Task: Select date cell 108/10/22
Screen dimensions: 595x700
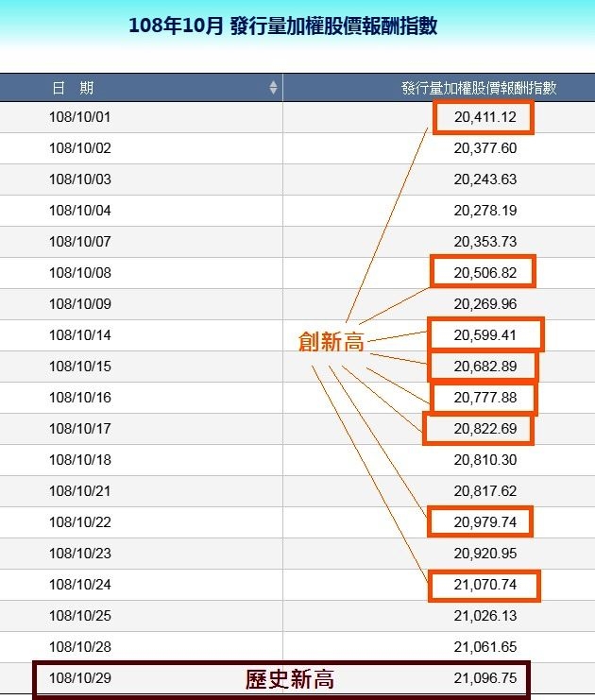Action: click(80, 521)
